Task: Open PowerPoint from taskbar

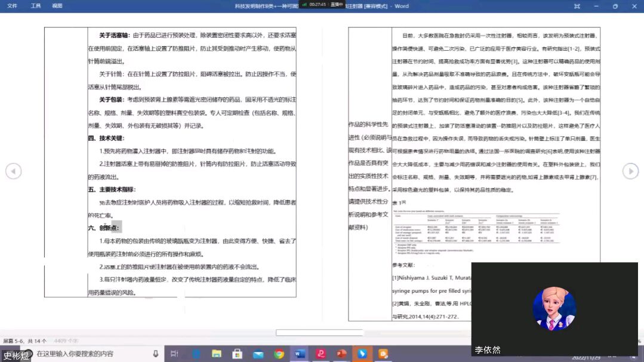Action: [x=342, y=354]
